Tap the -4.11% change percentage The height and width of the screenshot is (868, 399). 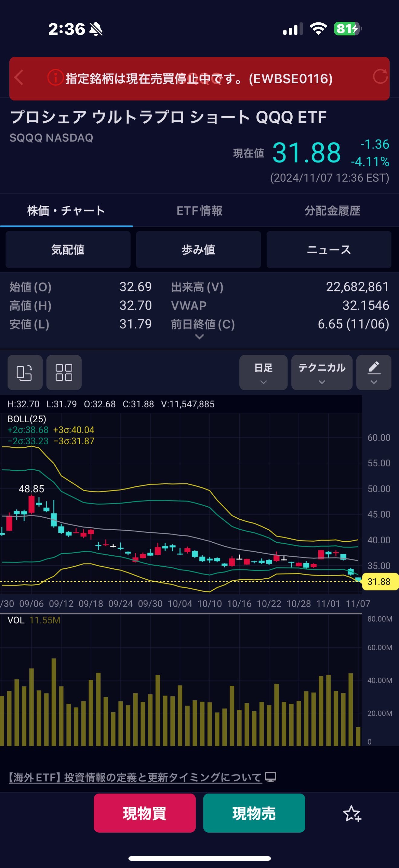pyautogui.click(x=370, y=162)
